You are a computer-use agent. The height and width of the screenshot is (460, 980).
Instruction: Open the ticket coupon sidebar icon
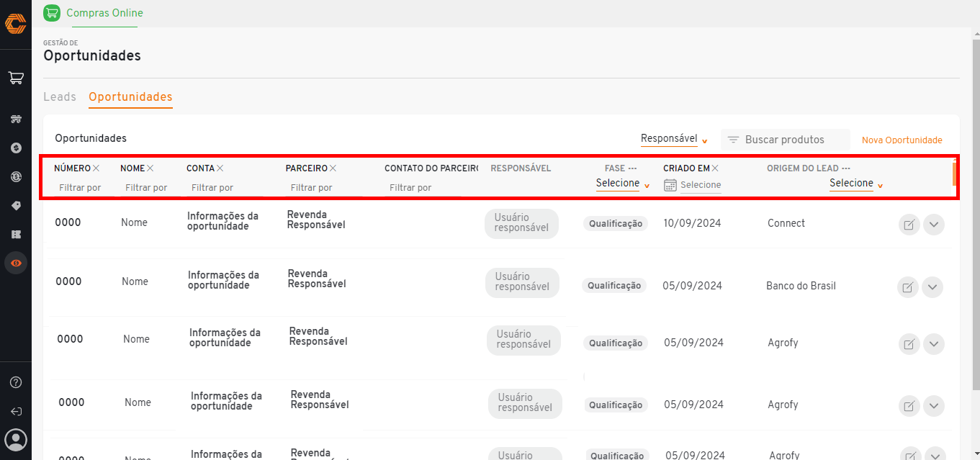click(16, 234)
